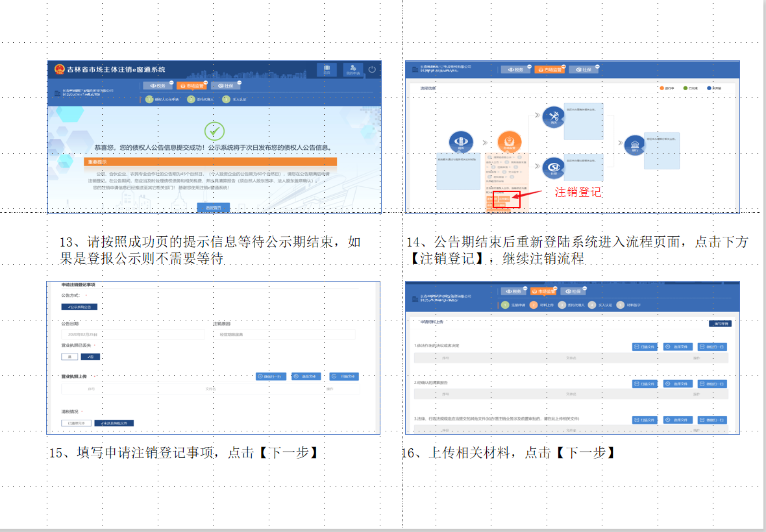Click the orange 进行中 legend dot in step 14
766x532 pixels.
point(662,88)
